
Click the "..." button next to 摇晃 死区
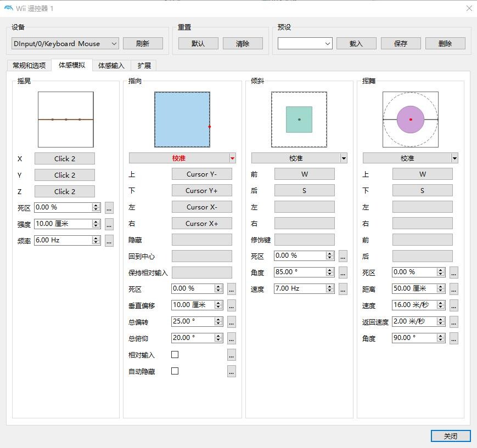coord(109,208)
